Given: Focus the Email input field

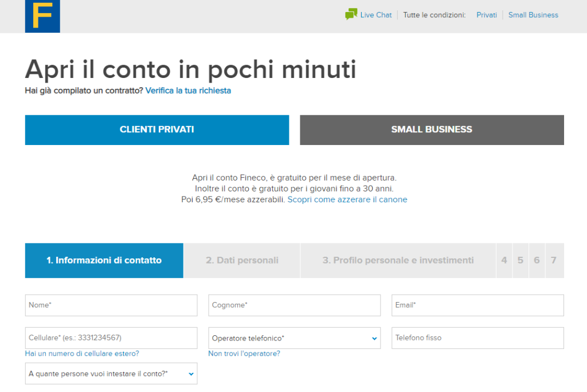Looking at the screenshot, I should coord(477,305).
